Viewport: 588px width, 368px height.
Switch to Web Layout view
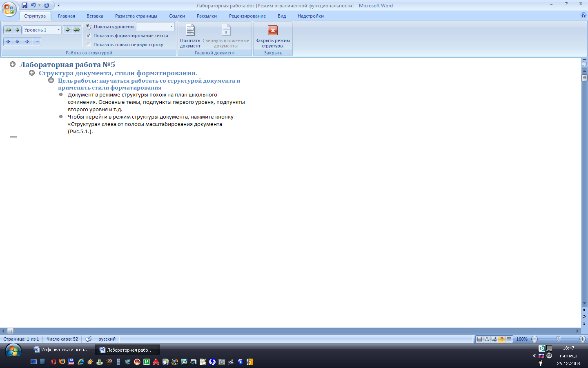pyautogui.click(x=494, y=339)
